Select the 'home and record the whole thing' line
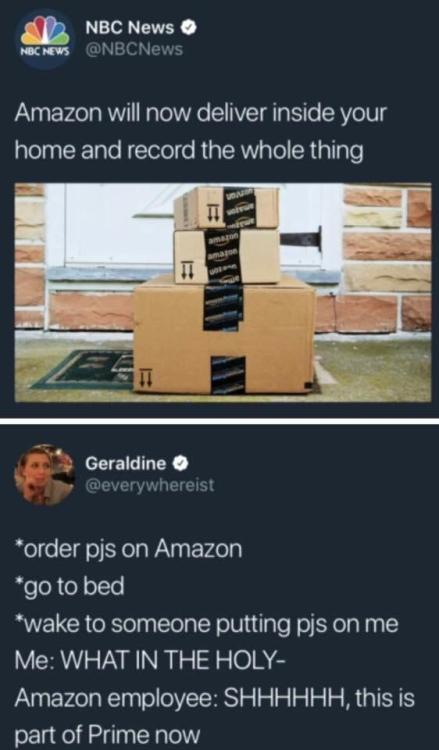Image resolution: width=439 pixels, height=750 pixels. coord(189,152)
